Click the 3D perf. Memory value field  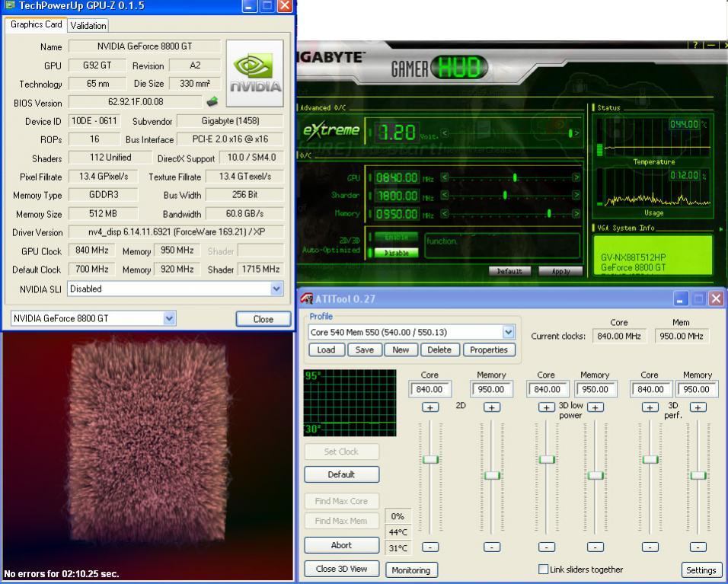pos(697,389)
